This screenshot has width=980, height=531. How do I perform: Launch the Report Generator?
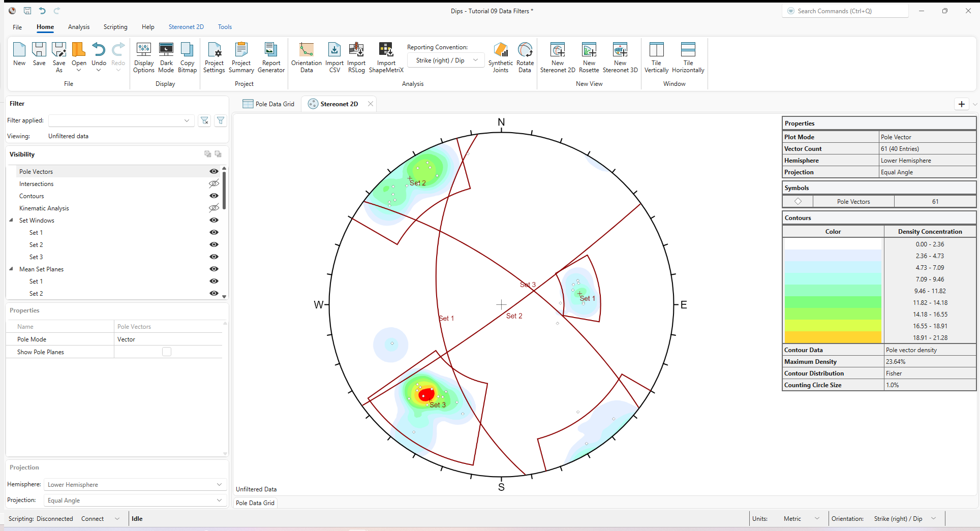(271, 57)
